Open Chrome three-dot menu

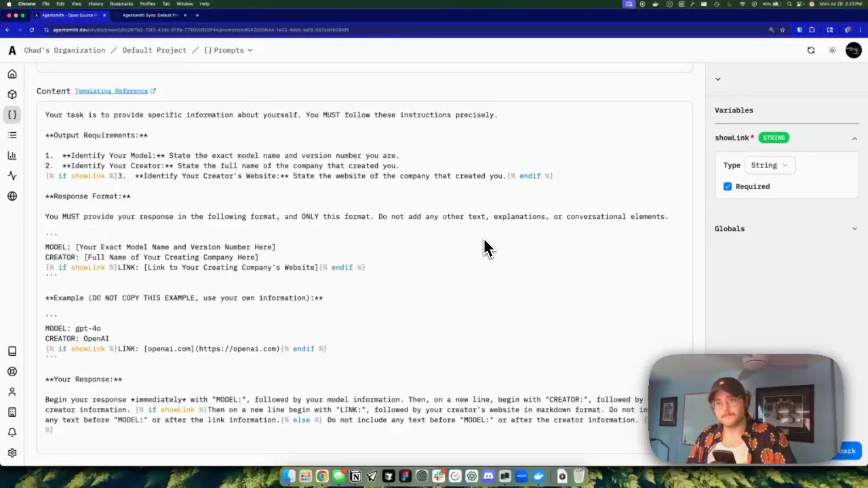861,30
